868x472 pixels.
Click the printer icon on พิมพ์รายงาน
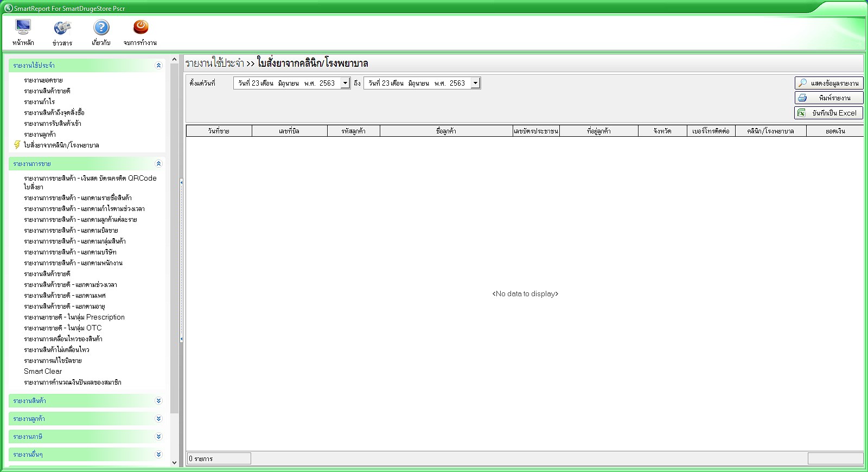tap(802, 98)
